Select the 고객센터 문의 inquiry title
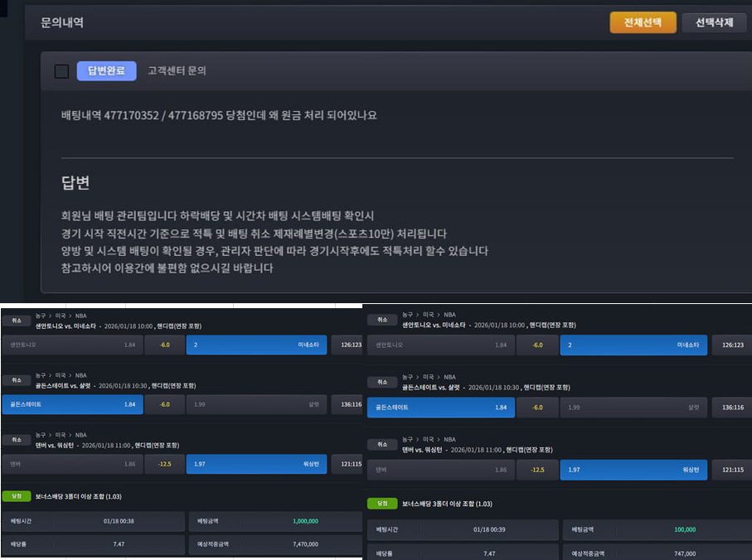The image size is (752, 560). coord(177,71)
